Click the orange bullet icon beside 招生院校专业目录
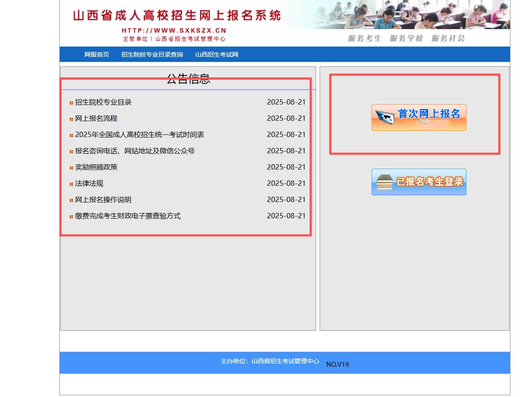 point(71,103)
